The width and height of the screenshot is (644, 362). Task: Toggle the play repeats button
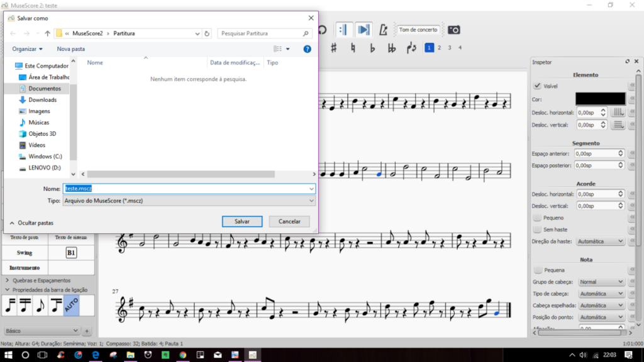[x=343, y=30]
